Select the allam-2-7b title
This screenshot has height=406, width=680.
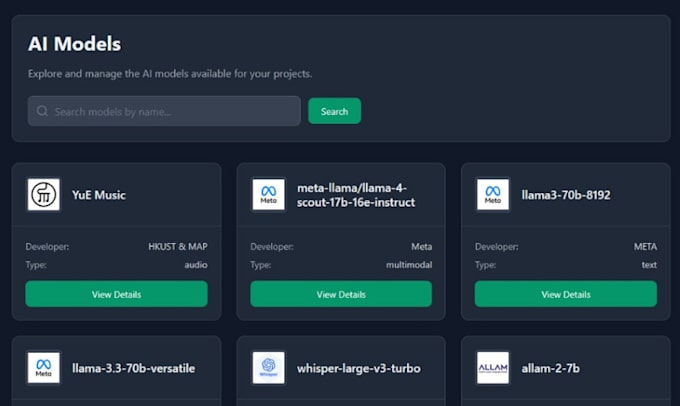[x=550, y=368]
